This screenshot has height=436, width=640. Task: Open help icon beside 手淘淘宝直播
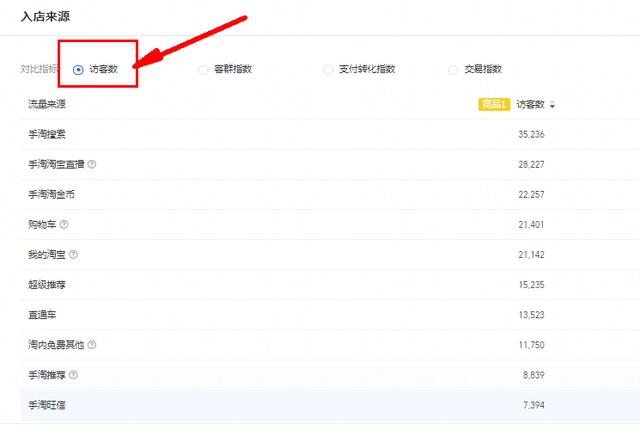[x=92, y=165]
